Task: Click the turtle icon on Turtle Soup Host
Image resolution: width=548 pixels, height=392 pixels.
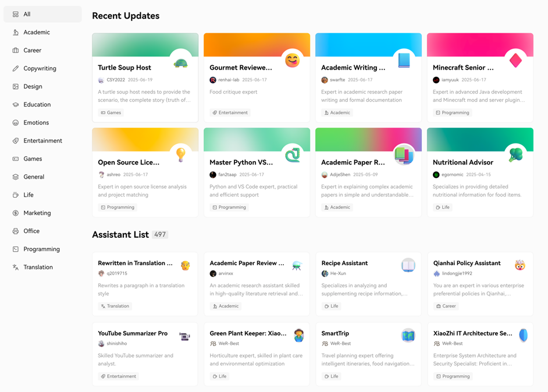Action: (180, 63)
